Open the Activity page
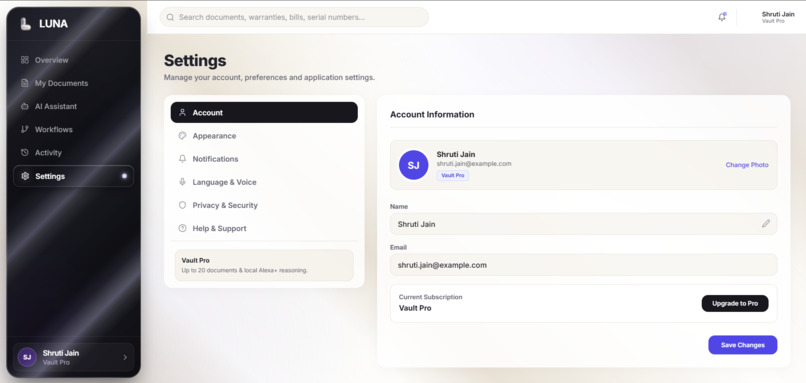The width and height of the screenshot is (806, 383). point(74,153)
